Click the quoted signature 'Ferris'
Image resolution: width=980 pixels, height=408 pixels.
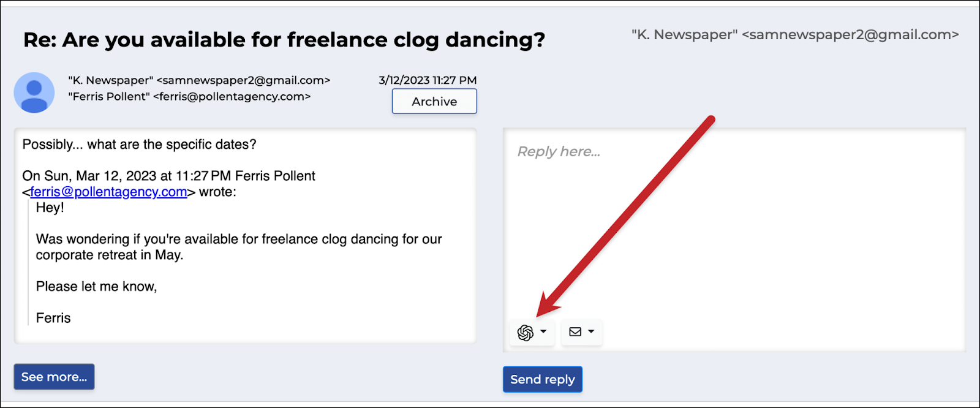point(53,318)
